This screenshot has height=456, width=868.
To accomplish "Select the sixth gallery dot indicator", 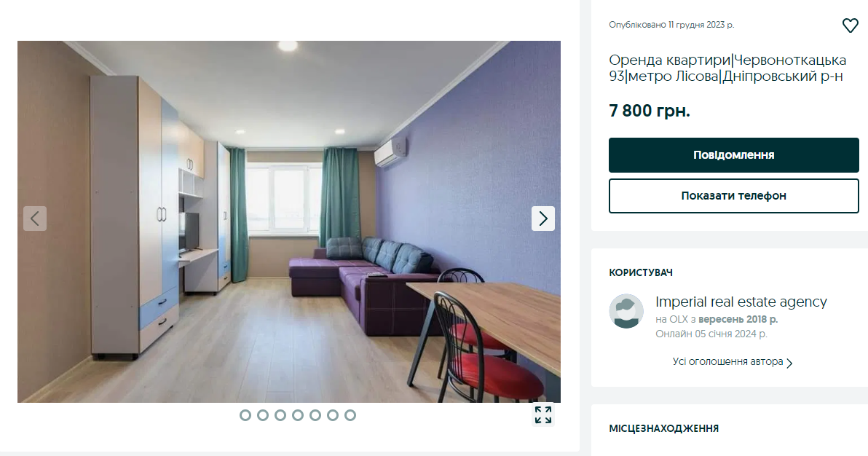I will click(333, 415).
